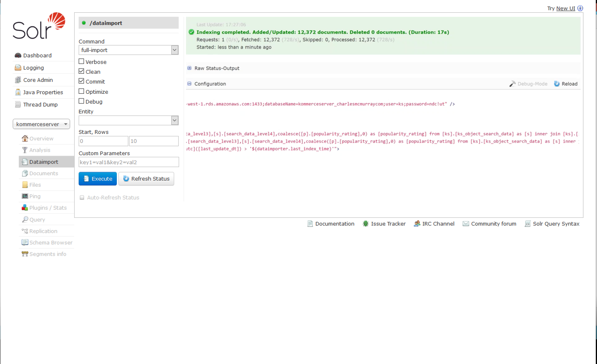Enable the Debug checkbox
The height and width of the screenshot is (364, 597).
pos(81,101)
